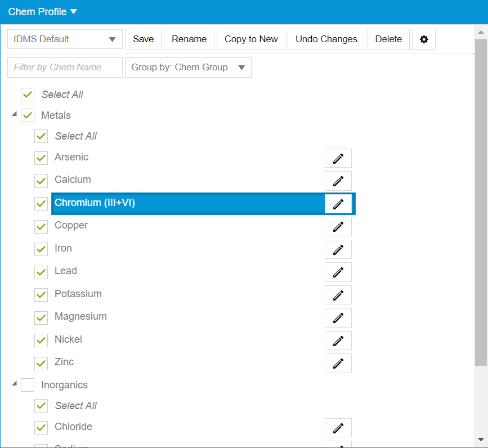Click the Filter by Chem Name field

[x=64, y=67]
